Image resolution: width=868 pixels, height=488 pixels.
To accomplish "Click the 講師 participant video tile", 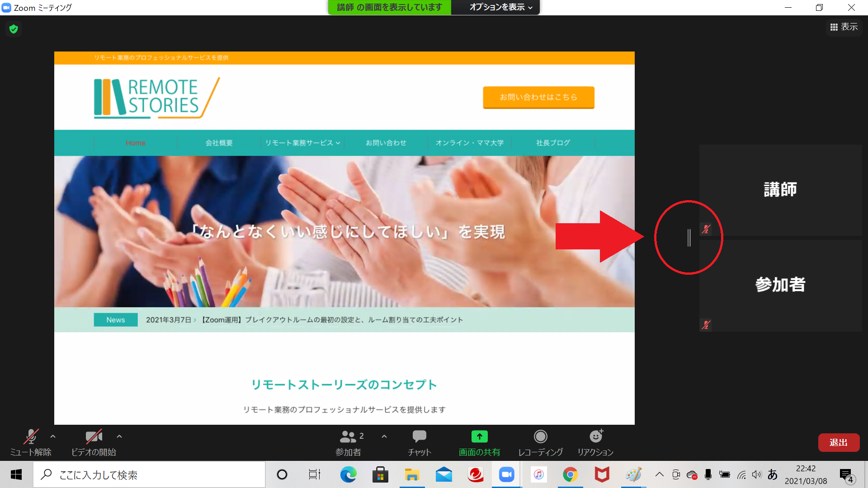I will point(780,190).
